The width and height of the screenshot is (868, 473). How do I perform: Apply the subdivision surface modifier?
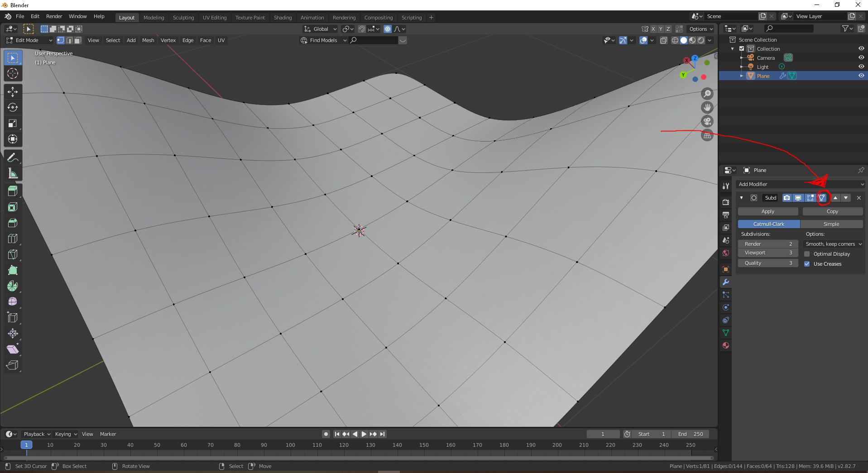[x=768, y=211]
